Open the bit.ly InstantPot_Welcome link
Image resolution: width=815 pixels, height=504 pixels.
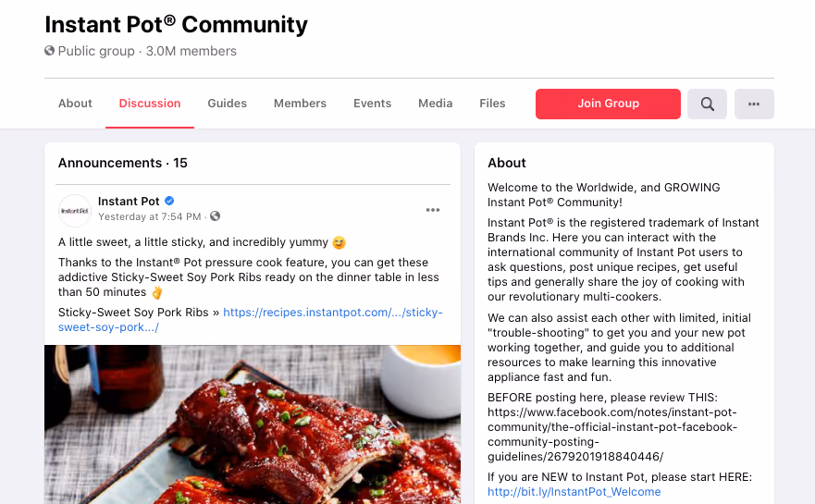pos(574,492)
